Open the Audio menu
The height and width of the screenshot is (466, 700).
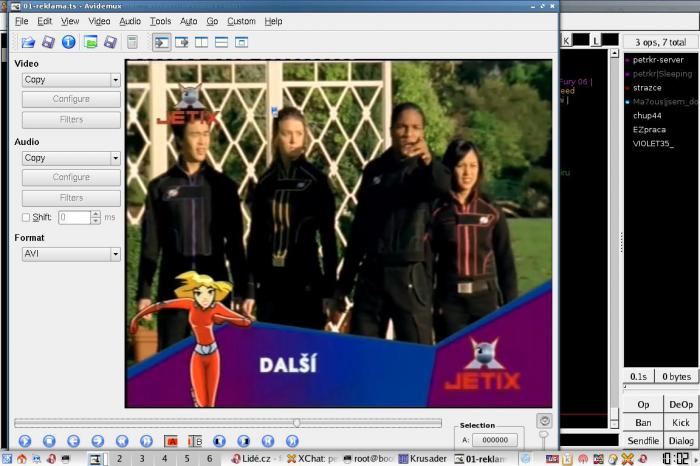tap(130, 21)
